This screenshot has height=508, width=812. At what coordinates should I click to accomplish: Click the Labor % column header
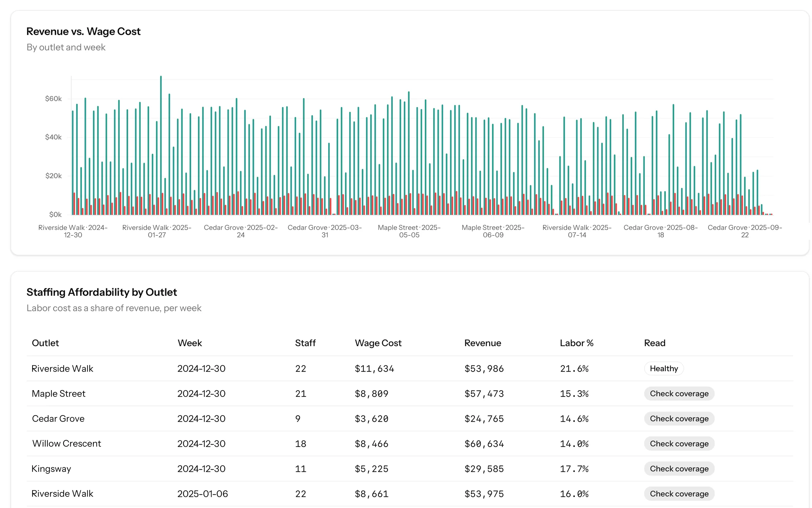click(577, 343)
